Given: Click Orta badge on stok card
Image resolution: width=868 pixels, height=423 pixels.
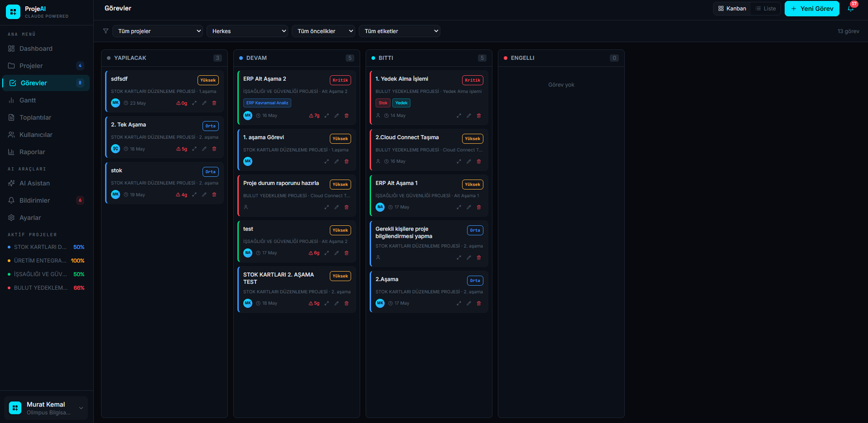Looking at the screenshot, I should (211, 172).
